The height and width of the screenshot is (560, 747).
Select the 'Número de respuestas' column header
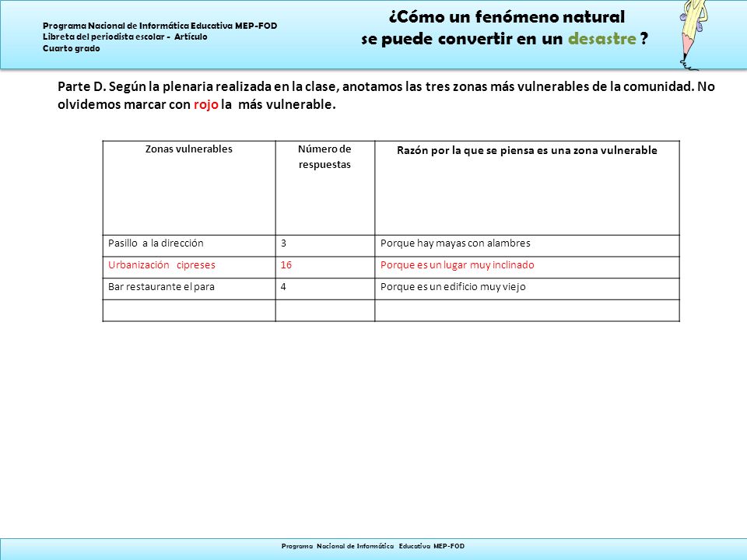click(x=325, y=187)
